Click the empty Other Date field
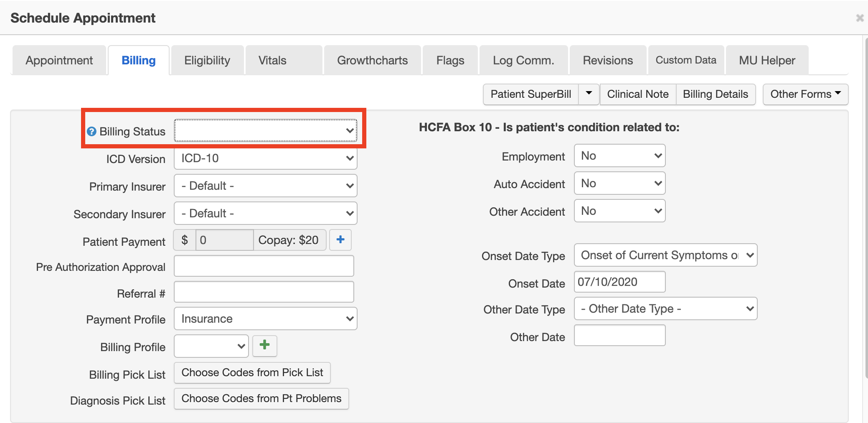Image resolution: width=868 pixels, height=423 pixels. click(620, 335)
